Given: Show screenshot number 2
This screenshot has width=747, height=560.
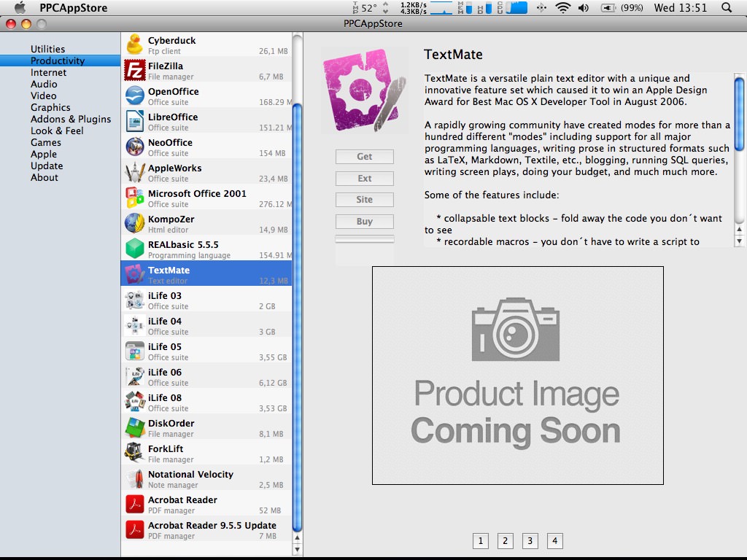Looking at the screenshot, I should [505, 540].
